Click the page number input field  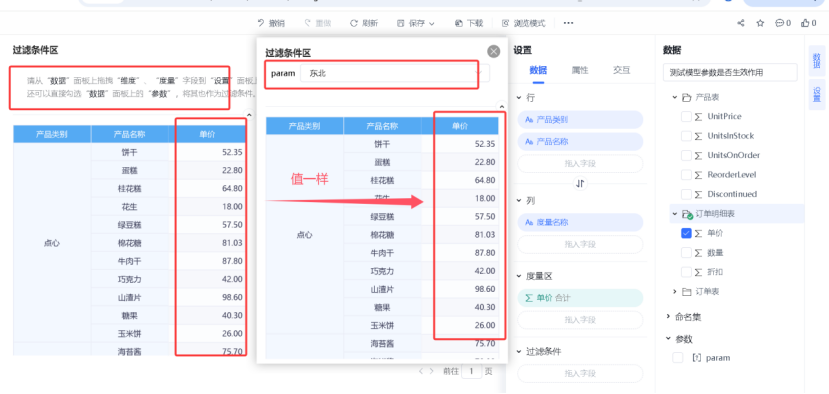pos(472,371)
